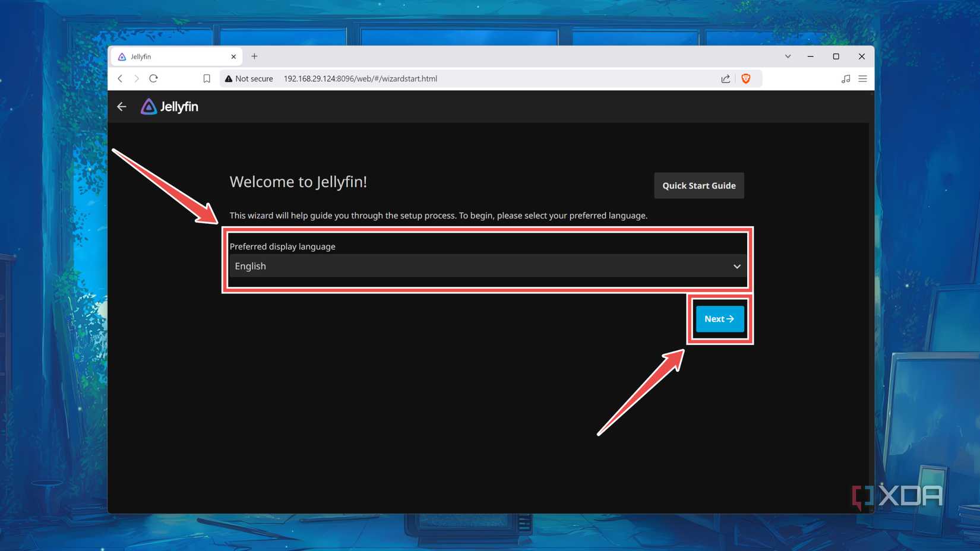
Task: Open a new browser tab
Action: [254, 56]
